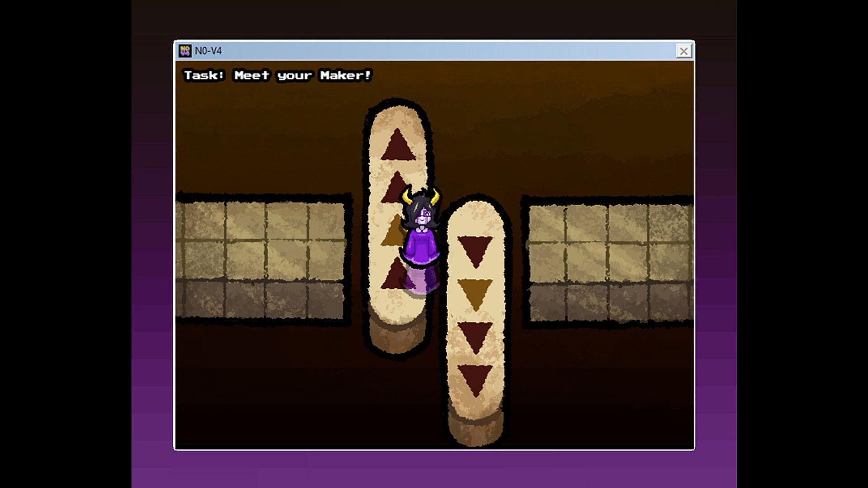Click the bottom up arrow on left platform
The width and height of the screenshot is (868, 488).
click(x=392, y=276)
